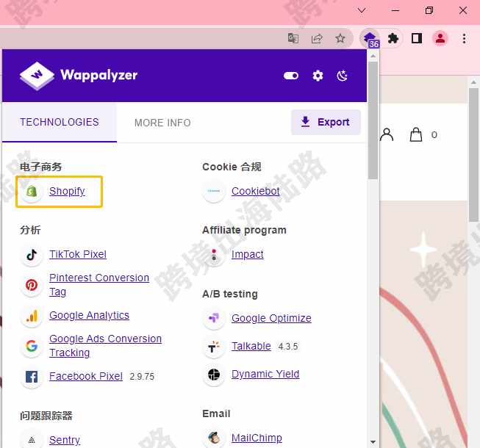Image resolution: width=480 pixels, height=448 pixels.
Task: Click the Cookiebot icon
Action: point(214,191)
